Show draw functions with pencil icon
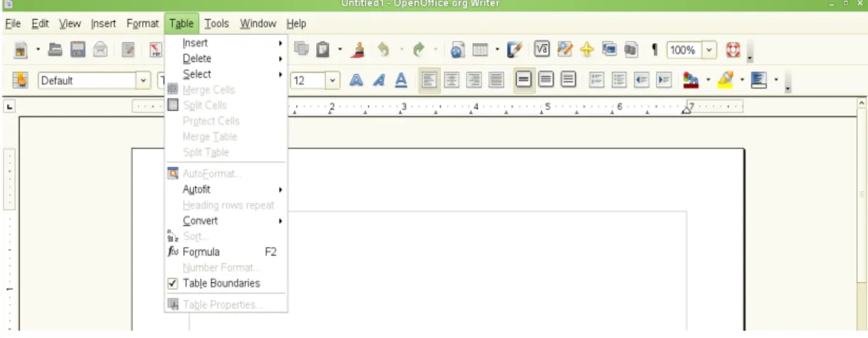Screen dimensions: 868x338 (515, 50)
